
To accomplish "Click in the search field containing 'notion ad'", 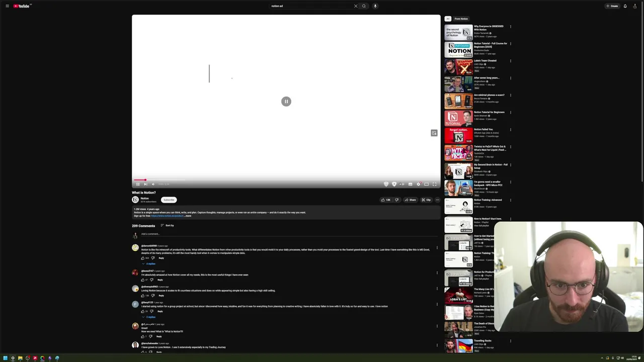I will click(x=312, y=6).
